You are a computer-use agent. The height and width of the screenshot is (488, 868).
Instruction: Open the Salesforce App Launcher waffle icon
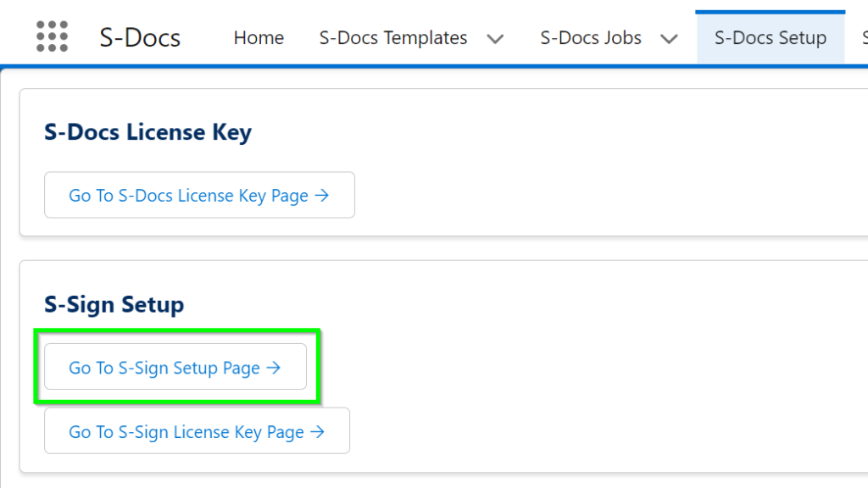[52, 36]
